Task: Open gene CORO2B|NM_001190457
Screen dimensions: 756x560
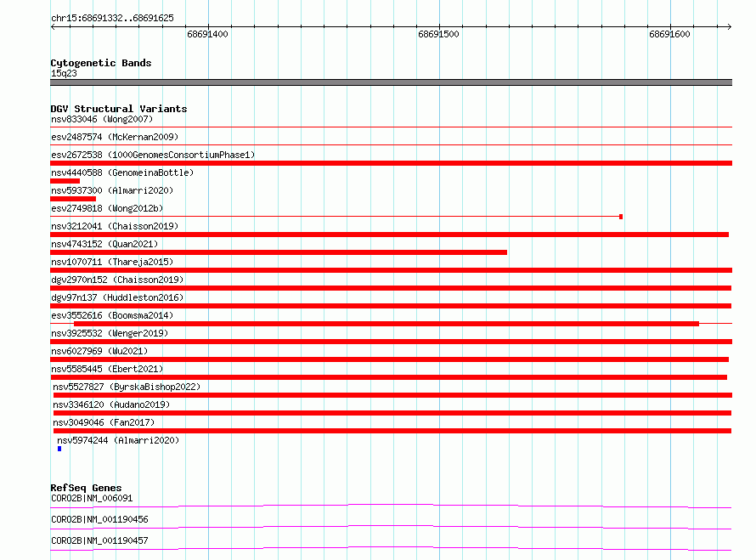Action: (x=99, y=540)
